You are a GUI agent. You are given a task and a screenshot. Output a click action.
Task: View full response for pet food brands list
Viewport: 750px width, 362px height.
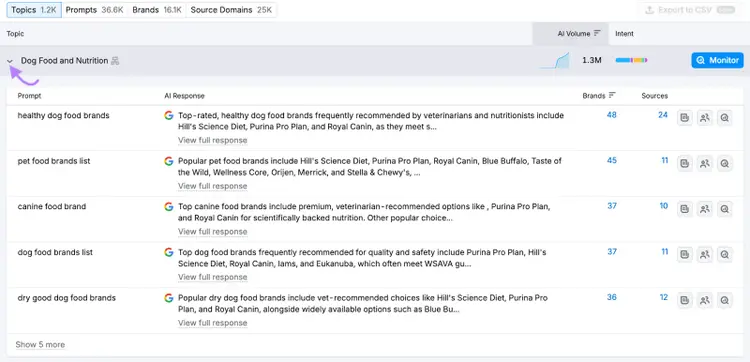(x=212, y=186)
